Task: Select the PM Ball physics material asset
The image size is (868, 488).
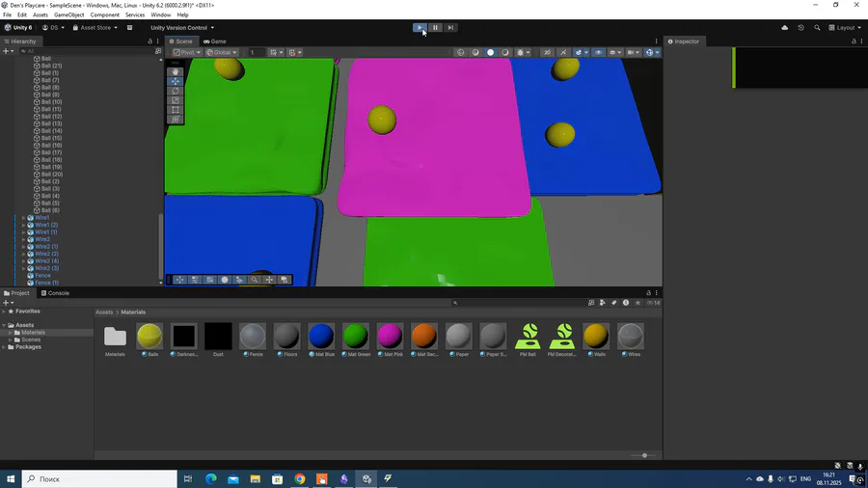Action: [x=528, y=340]
